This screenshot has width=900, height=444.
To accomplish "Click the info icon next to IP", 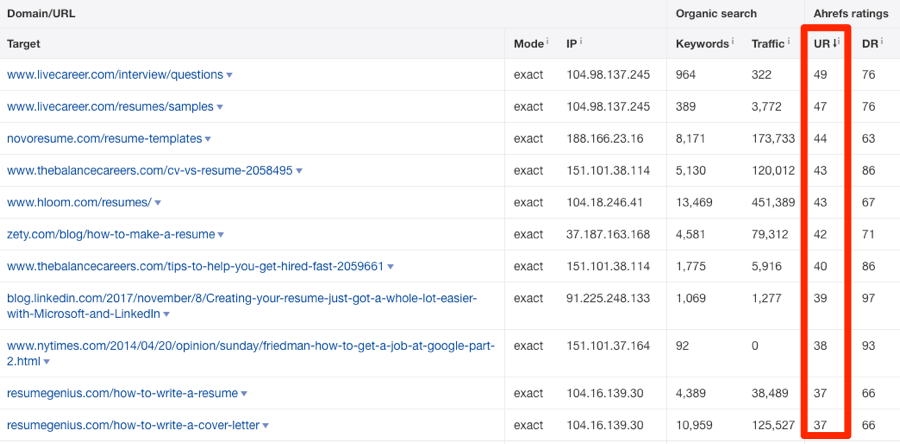I will pos(582,42).
